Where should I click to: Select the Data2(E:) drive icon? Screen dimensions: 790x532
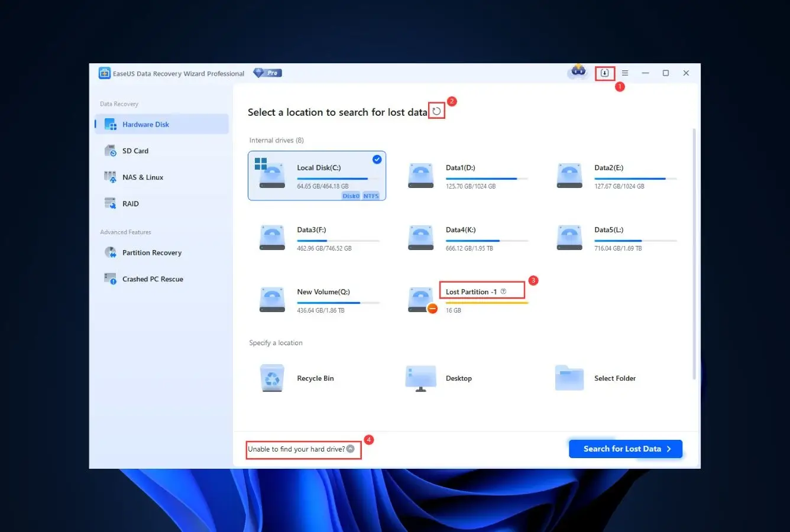569,176
